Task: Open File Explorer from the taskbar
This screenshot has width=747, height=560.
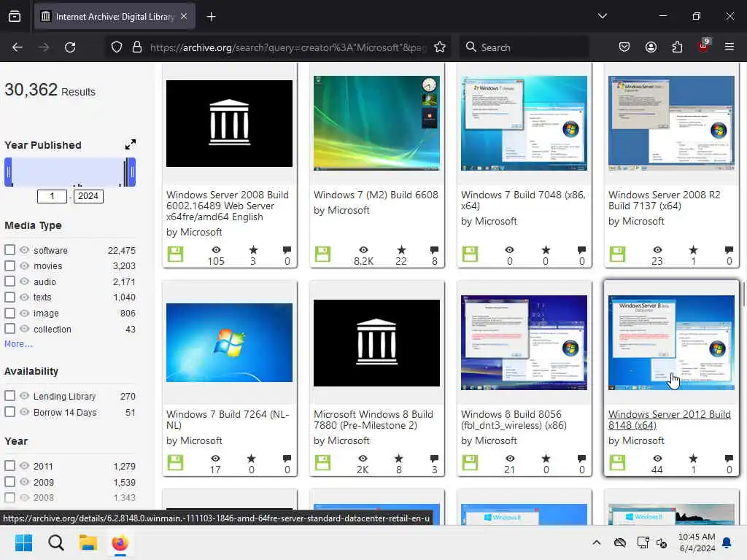Action: 88,542
